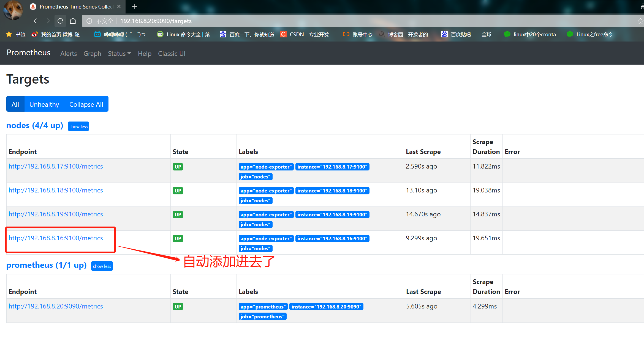Viewport: 644px width, 339px height.
Task: Select the Prometheus Time Series browser tab
Action: click(x=76, y=6)
